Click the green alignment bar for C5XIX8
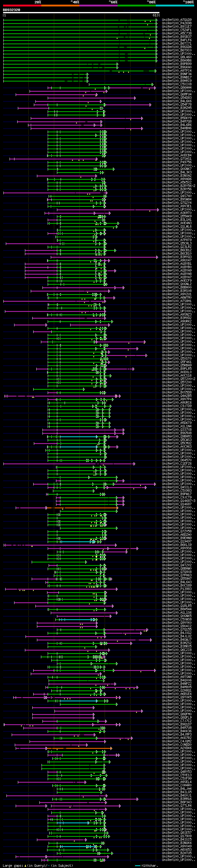Screen dimensions: 197x868 click(x=121, y=84)
